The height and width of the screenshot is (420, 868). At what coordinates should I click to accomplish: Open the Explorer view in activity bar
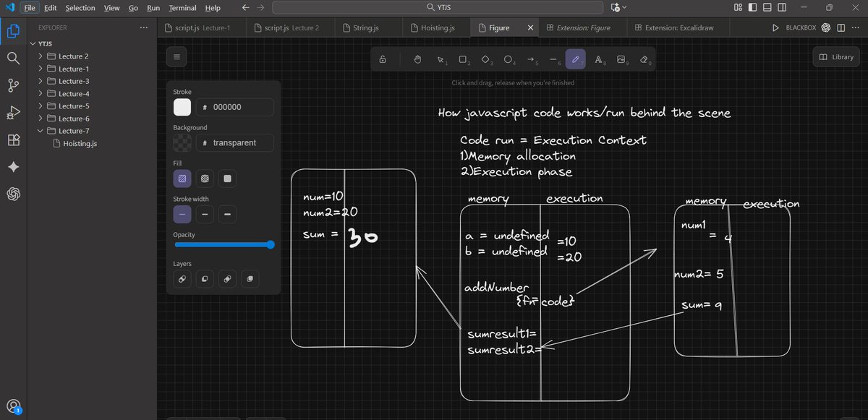point(13,32)
